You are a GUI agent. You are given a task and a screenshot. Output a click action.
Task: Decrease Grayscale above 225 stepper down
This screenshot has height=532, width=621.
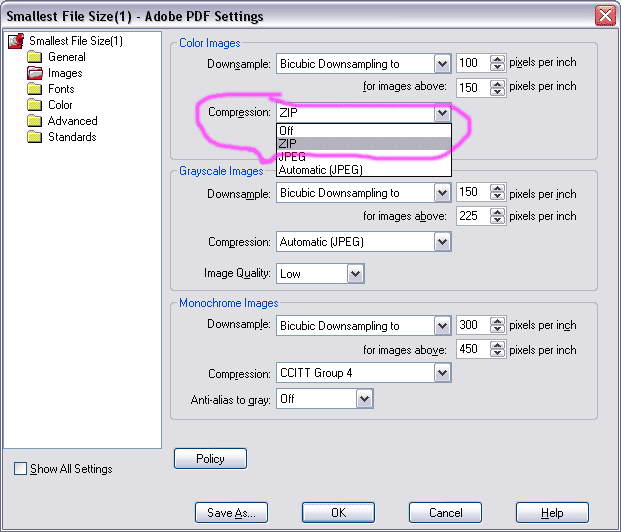498,221
